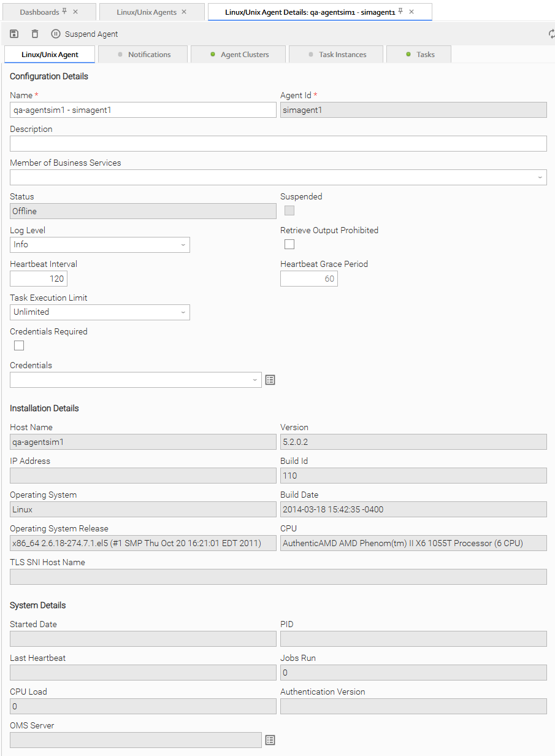
Task: Click the Save disk icon
Action: tap(14, 34)
